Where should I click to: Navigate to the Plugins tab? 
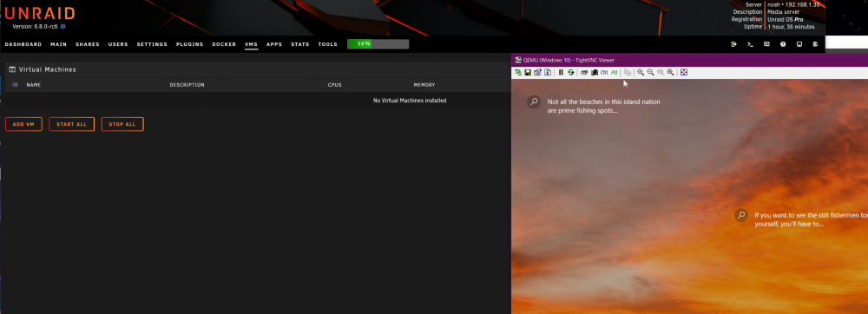[x=190, y=44]
